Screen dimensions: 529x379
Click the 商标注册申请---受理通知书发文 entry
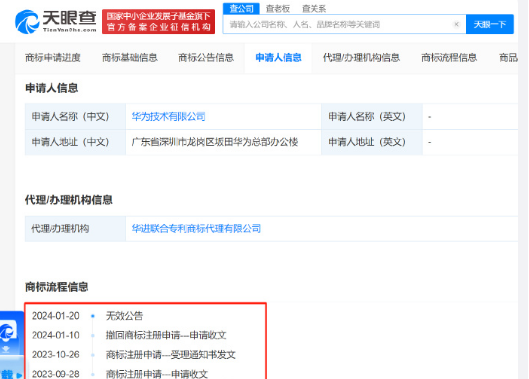pyautogui.click(x=171, y=355)
